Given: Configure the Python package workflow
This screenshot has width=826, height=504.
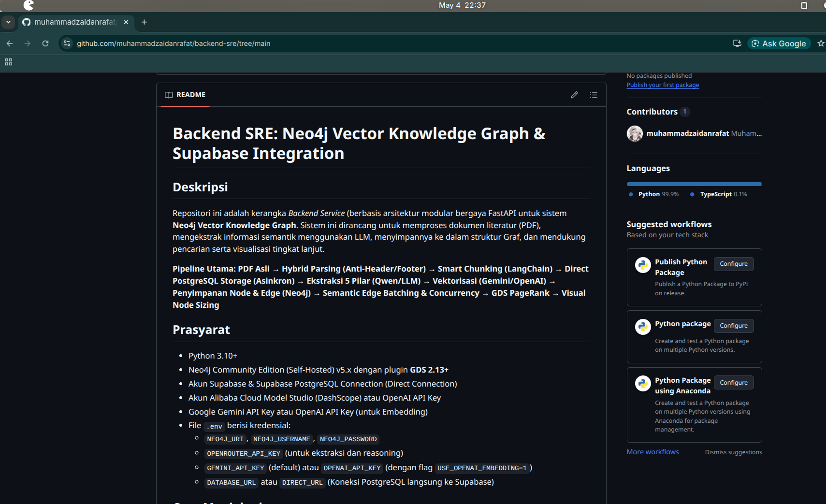Looking at the screenshot, I should point(733,326).
